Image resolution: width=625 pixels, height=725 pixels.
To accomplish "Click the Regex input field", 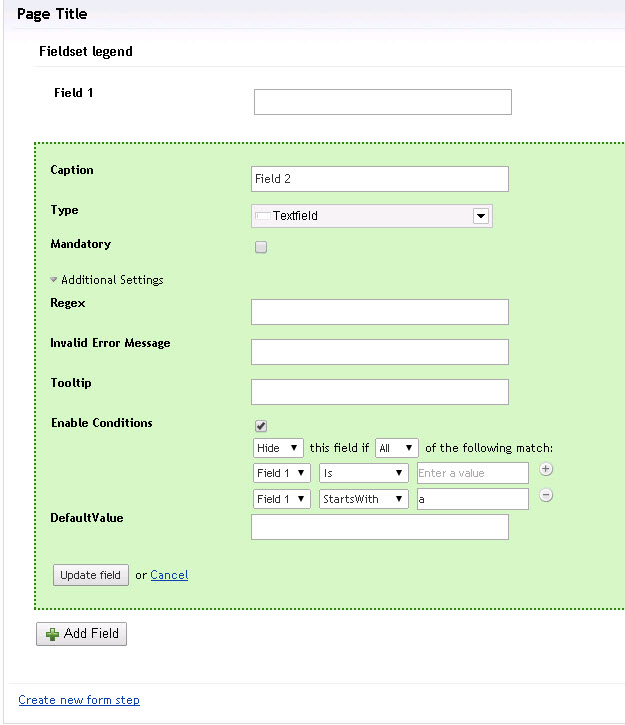I will pyautogui.click(x=379, y=312).
